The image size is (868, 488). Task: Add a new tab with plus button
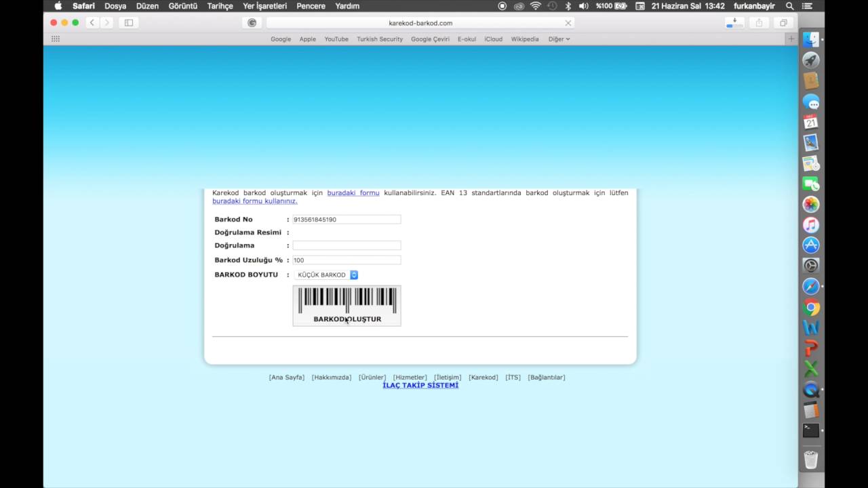(791, 39)
